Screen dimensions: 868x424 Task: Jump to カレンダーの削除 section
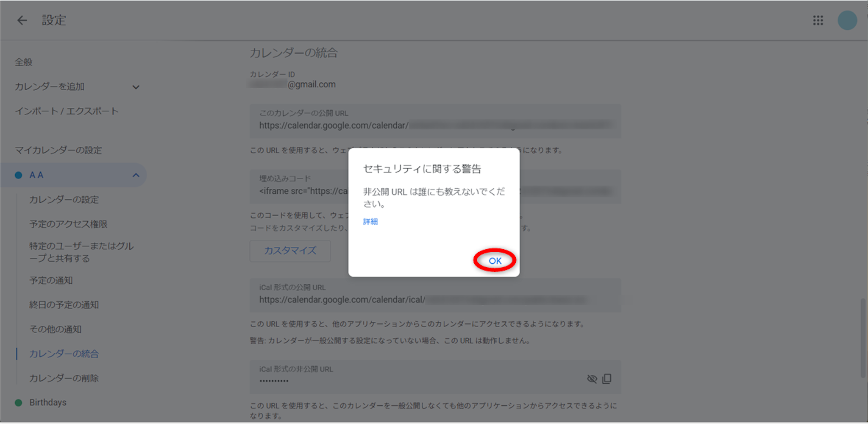[64, 378]
